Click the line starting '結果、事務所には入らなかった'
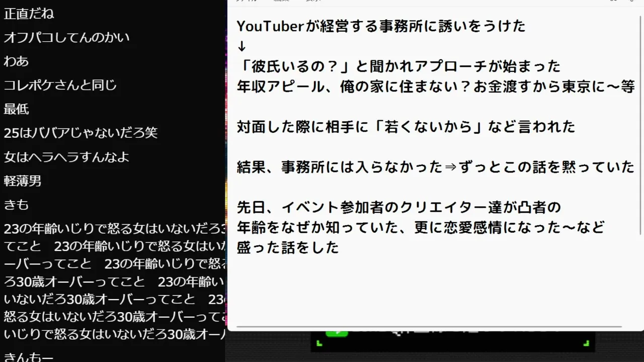The height and width of the screenshot is (362, 644). [436, 167]
